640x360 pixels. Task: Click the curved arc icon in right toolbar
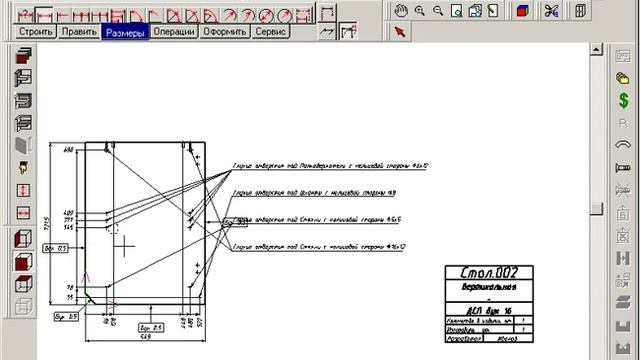tap(623, 145)
